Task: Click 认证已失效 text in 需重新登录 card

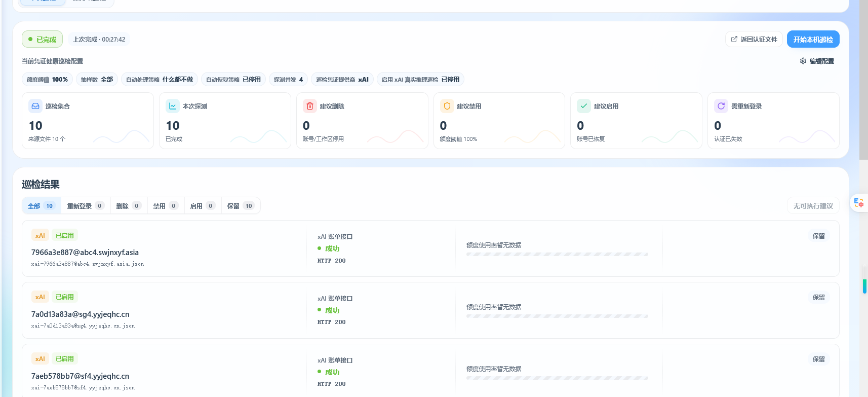Action: pyautogui.click(x=728, y=139)
